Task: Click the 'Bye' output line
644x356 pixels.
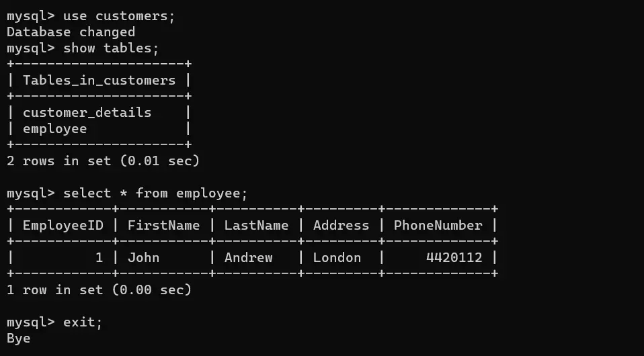Action: point(18,339)
